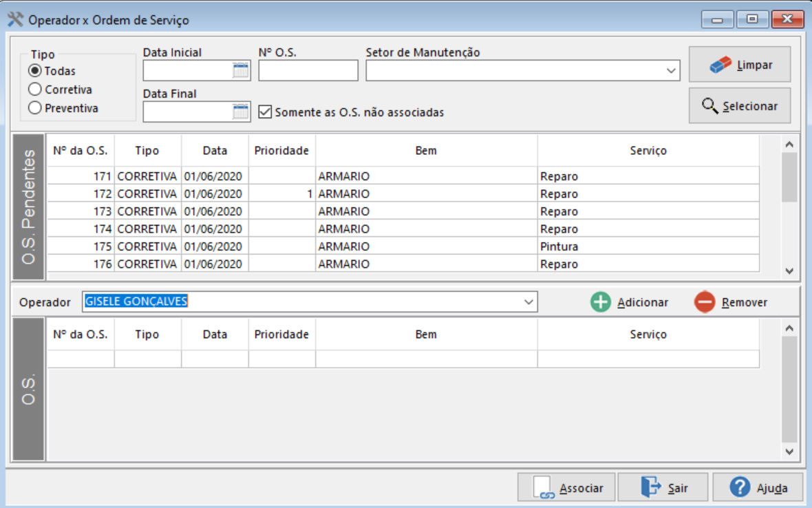Click Serviço header in lower O.S. grid
The image size is (812, 508).
tap(648, 335)
